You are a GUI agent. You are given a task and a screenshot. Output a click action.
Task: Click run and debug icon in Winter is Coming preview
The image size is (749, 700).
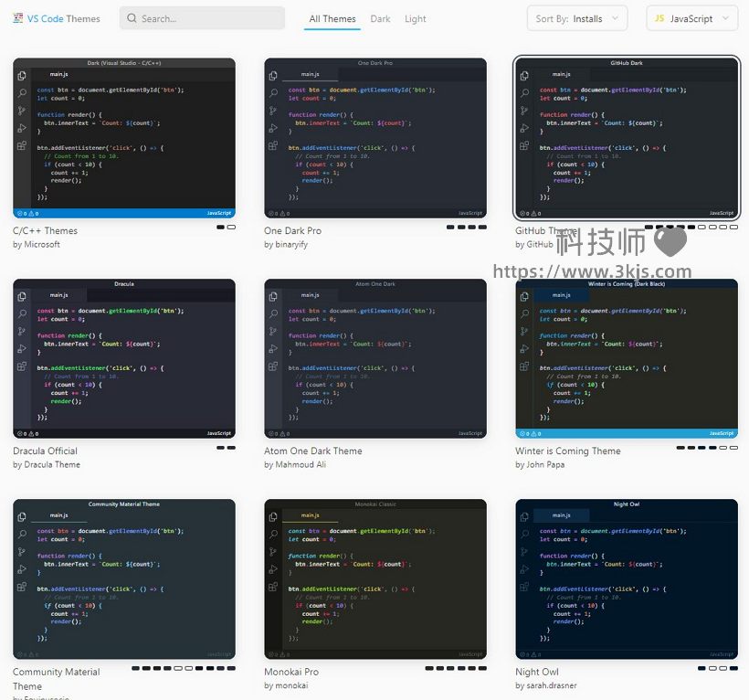(x=524, y=349)
